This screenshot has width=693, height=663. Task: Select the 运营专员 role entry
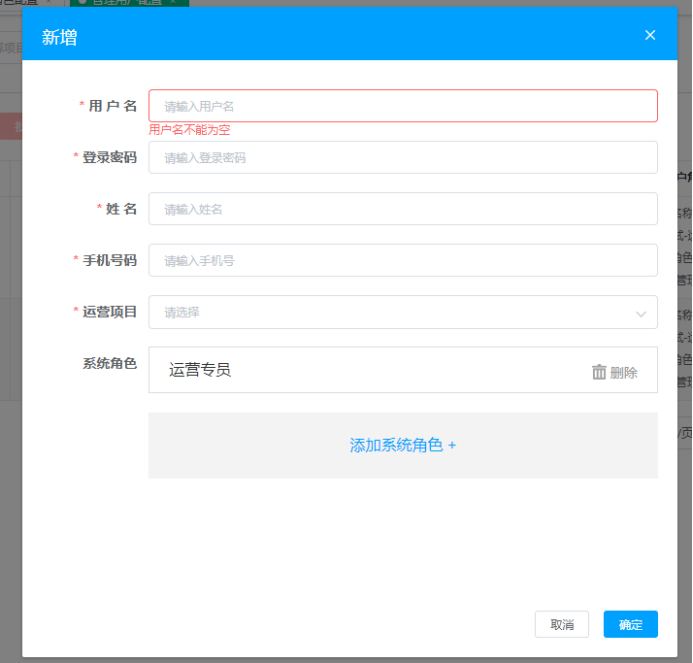200,370
